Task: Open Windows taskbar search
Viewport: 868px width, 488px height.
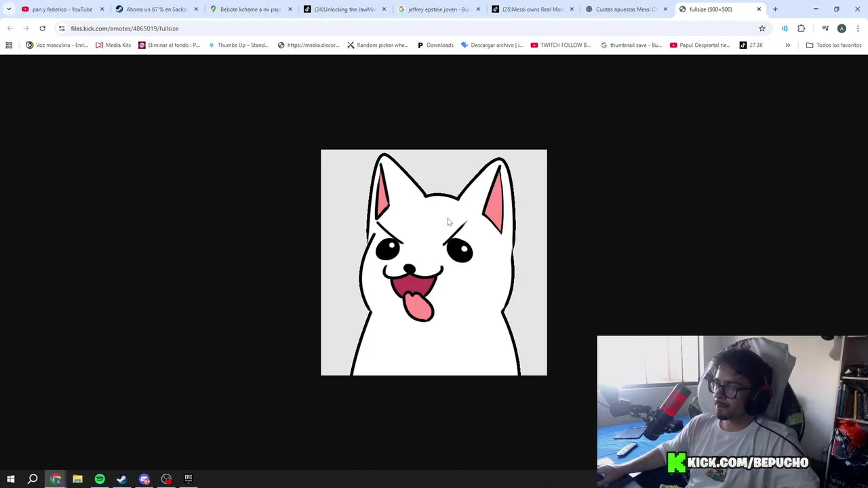Action: point(33,479)
